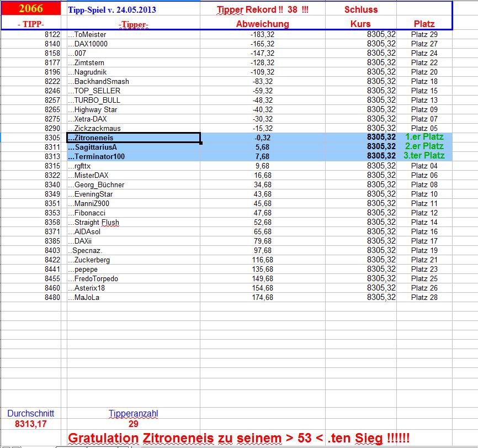
Task: Select the '...Georg_Büchner' cell
Action: pyautogui.click(x=134, y=185)
